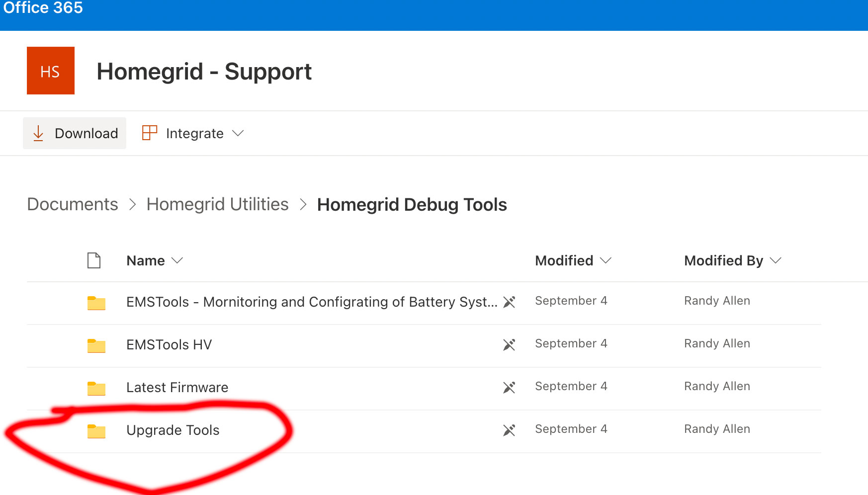Click sharing icon in EMSTools HV row
868x495 pixels.
point(509,344)
